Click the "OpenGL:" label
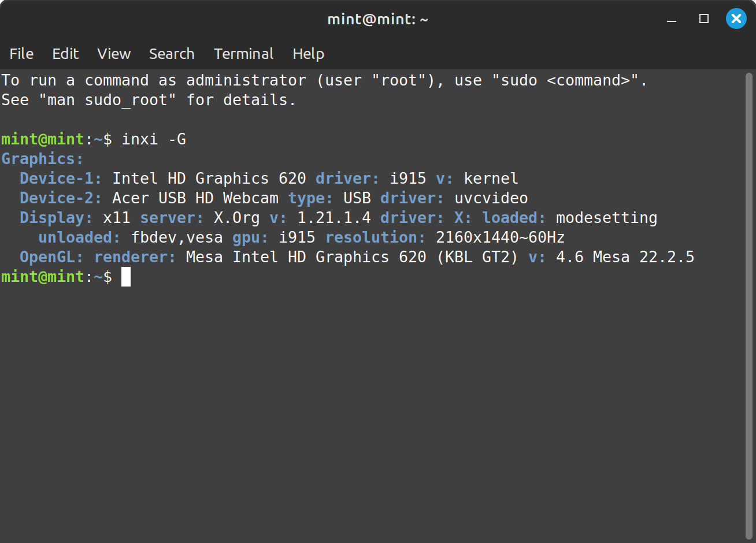 pos(51,257)
